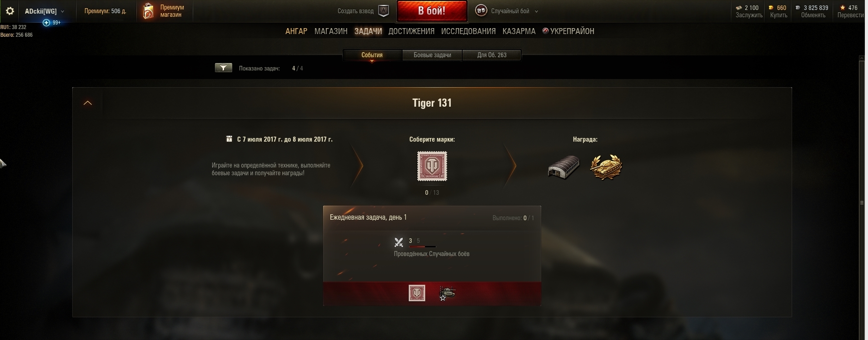The height and width of the screenshot is (340, 868).
Task: Switch to the Боевые задачи tab
Action: click(x=432, y=55)
